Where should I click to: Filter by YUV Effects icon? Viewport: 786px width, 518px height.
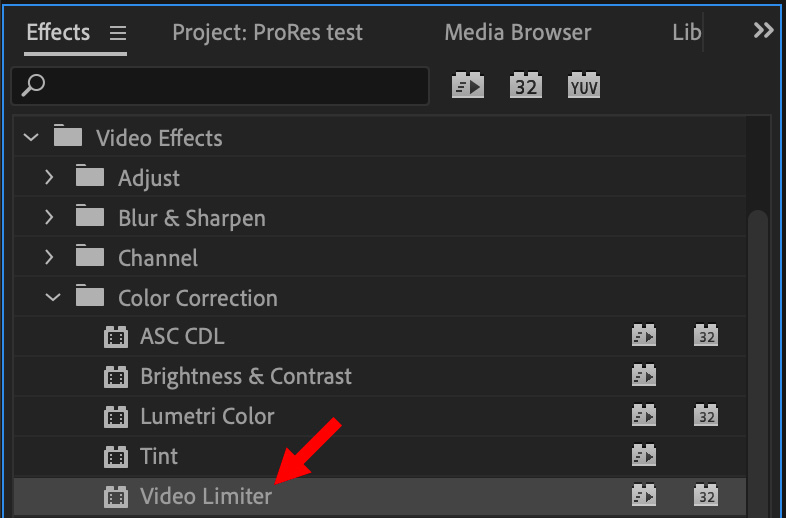(584, 85)
